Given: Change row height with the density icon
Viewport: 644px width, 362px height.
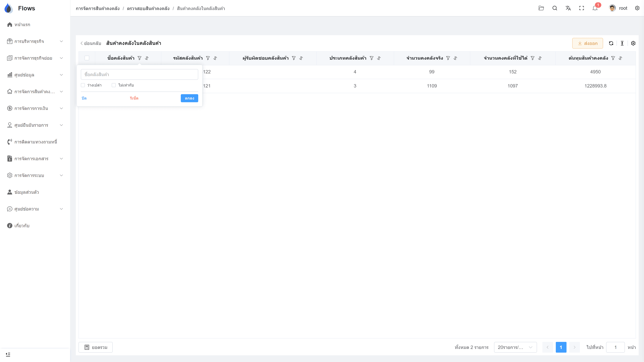Looking at the screenshot, I should point(622,43).
